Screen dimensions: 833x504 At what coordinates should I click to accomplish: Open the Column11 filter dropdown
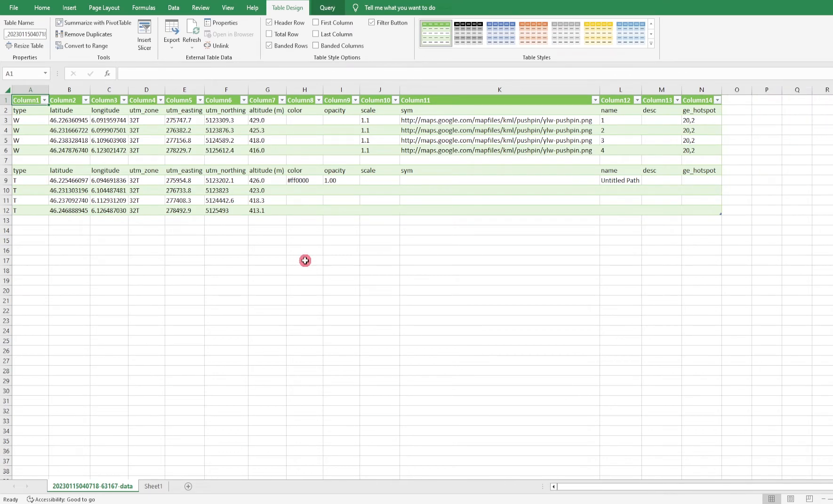(x=595, y=100)
